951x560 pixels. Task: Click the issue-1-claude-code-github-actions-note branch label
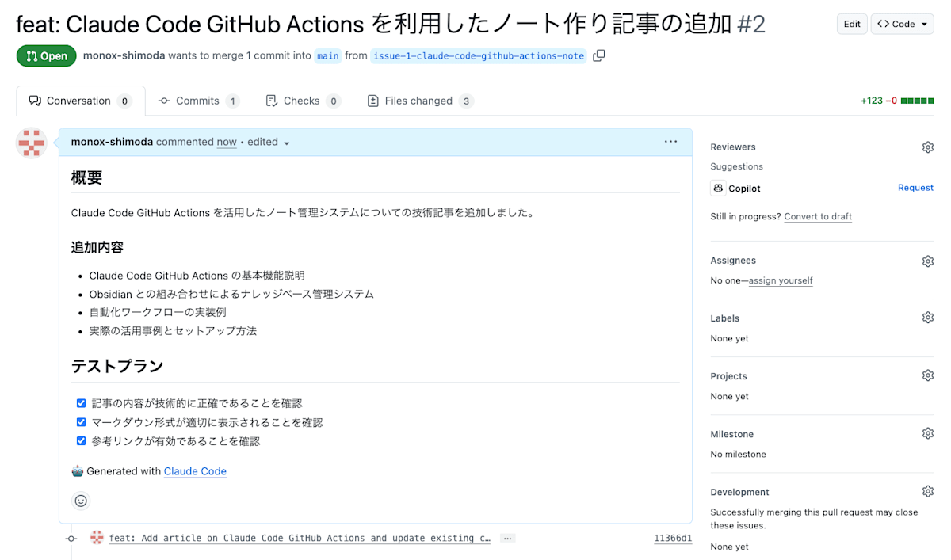[x=479, y=56]
